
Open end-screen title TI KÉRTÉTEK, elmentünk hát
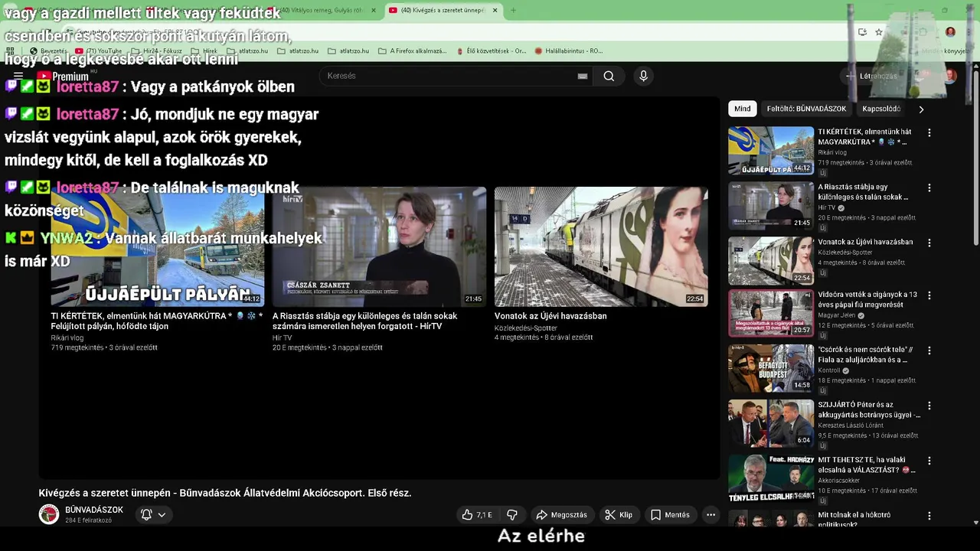coord(156,321)
